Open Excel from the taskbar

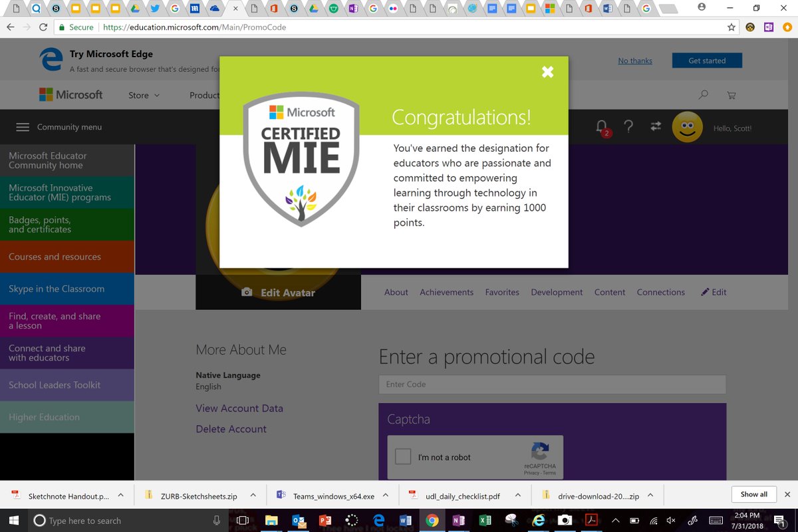pos(485,521)
